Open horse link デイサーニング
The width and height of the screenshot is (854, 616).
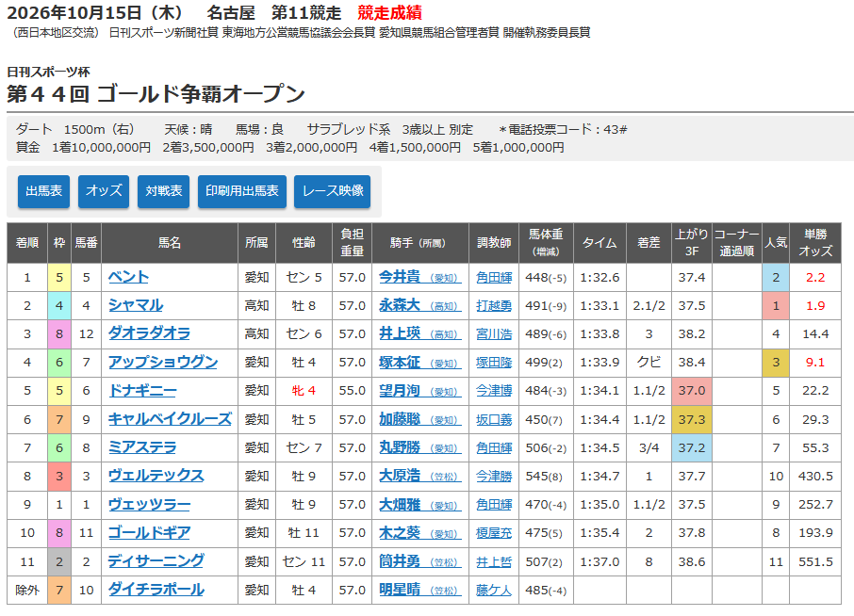pyautogui.click(x=156, y=561)
